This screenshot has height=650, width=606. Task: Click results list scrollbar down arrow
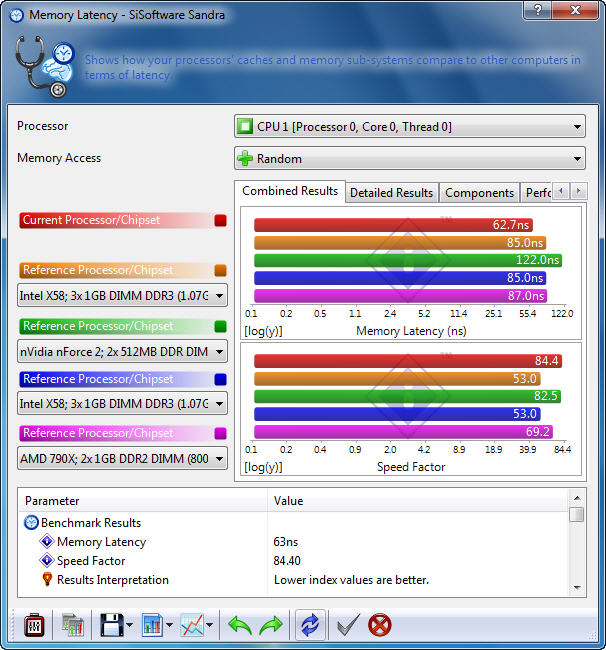coord(577,587)
